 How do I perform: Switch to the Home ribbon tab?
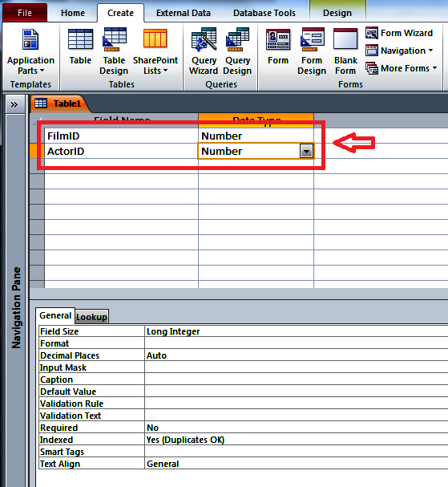tap(73, 13)
